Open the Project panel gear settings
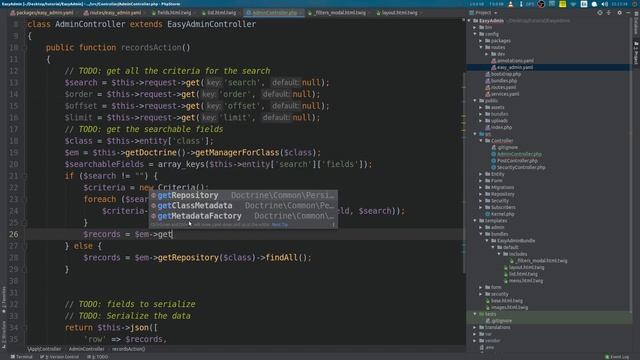The image size is (640, 360). pos(619,13)
